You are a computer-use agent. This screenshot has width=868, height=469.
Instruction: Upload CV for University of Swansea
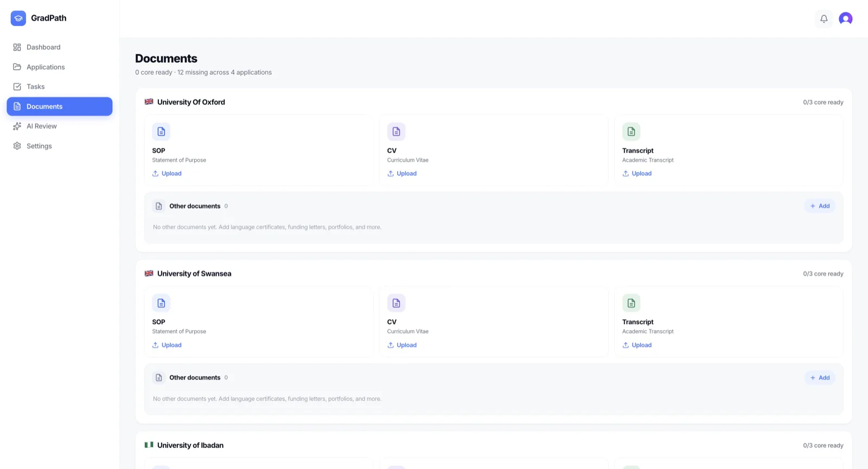pos(402,345)
